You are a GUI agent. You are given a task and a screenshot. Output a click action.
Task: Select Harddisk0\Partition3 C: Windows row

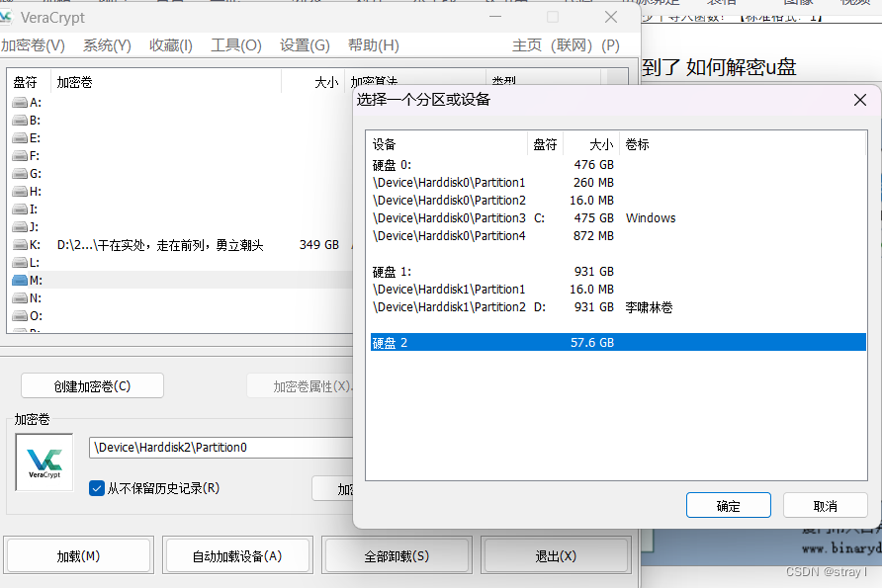(x=618, y=218)
